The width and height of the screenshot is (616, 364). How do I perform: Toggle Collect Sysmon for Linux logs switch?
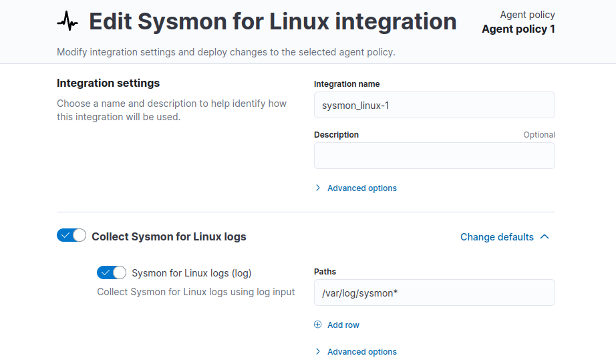point(71,235)
